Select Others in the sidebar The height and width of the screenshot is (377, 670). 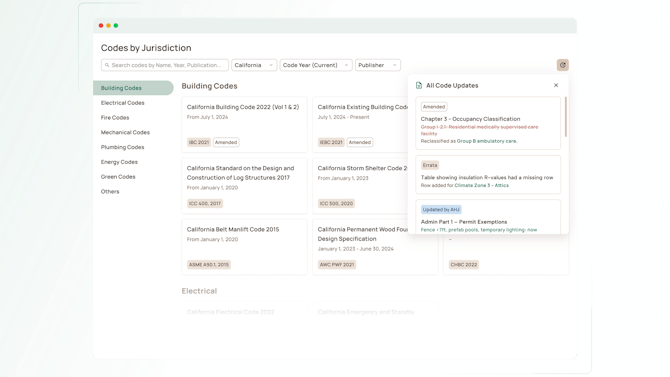click(x=110, y=191)
